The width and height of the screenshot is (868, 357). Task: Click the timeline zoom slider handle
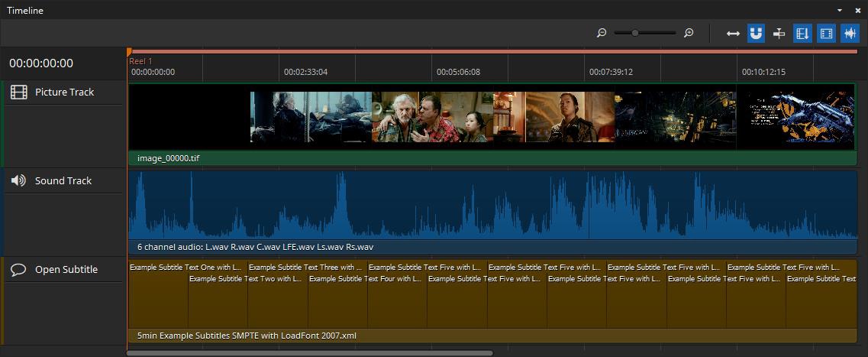click(635, 33)
